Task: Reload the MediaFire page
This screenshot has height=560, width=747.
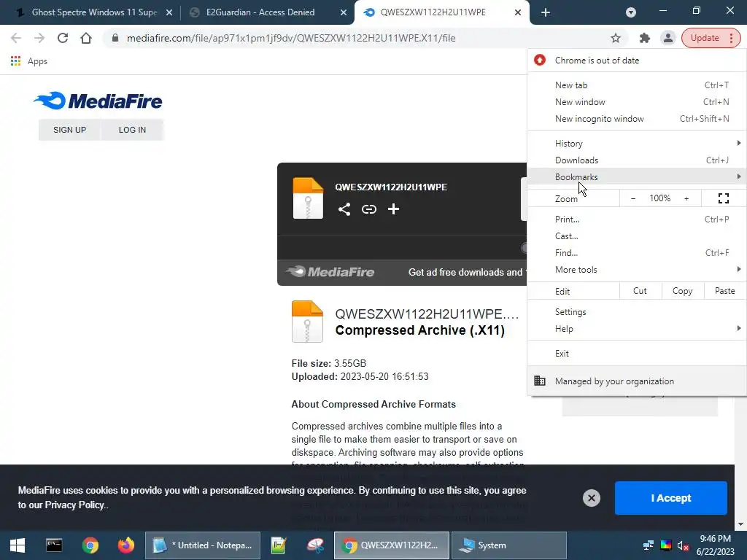Action: 63,38
